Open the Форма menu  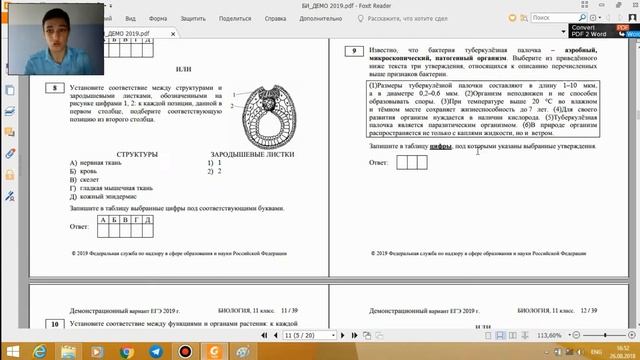click(158, 19)
